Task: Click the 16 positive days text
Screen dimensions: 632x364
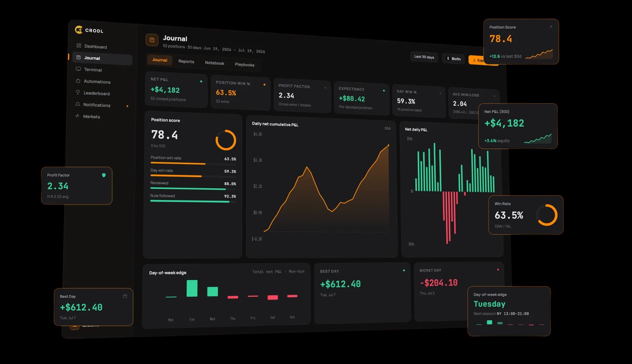Action: tap(409, 110)
